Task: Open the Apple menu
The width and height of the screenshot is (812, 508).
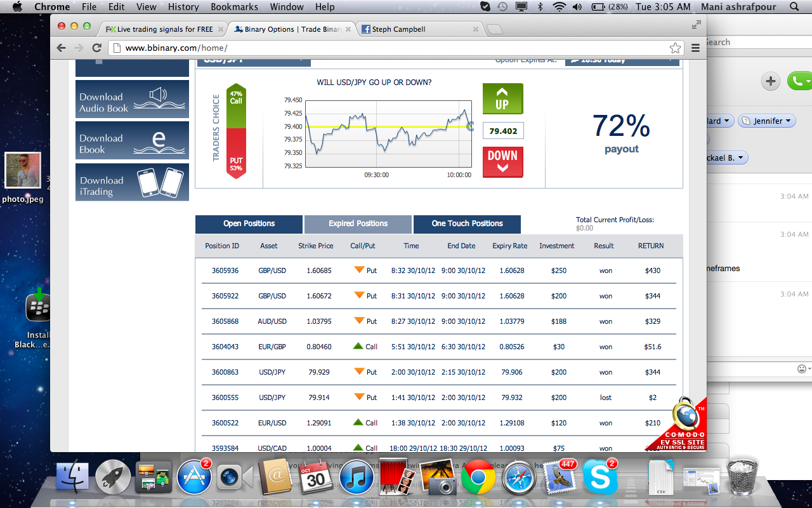Action: coord(17,7)
